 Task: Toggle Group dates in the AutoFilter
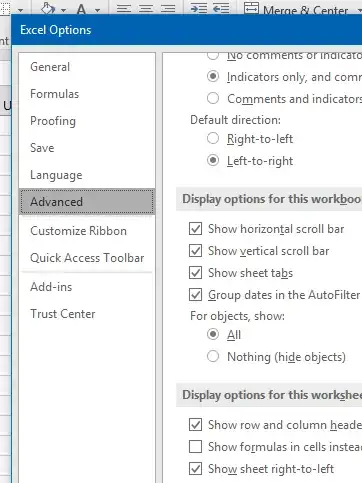[195, 295]
